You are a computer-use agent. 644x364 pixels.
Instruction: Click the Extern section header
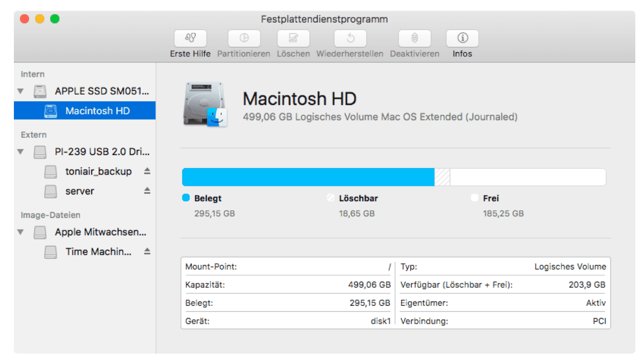pos(33,135)
